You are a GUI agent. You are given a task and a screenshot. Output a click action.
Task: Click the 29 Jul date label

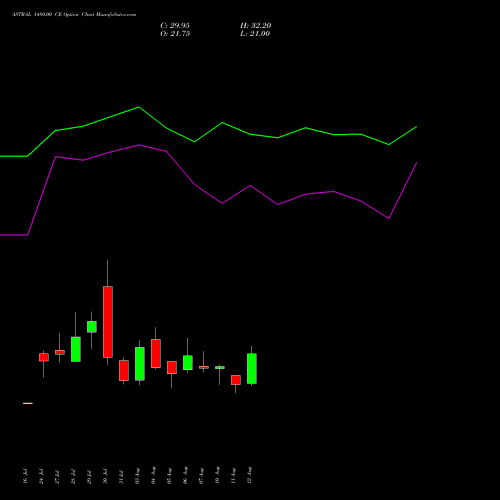click(x=89, y=476)
